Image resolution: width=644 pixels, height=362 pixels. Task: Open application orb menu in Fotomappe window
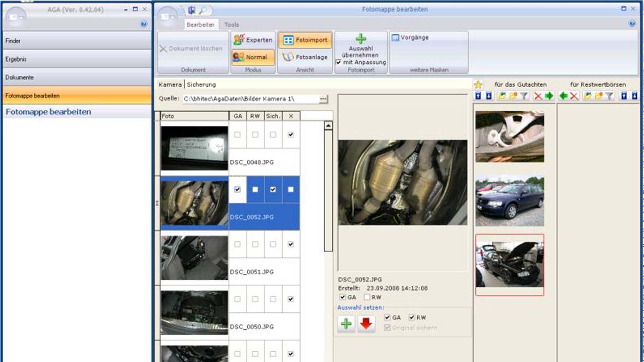[167, 17]
